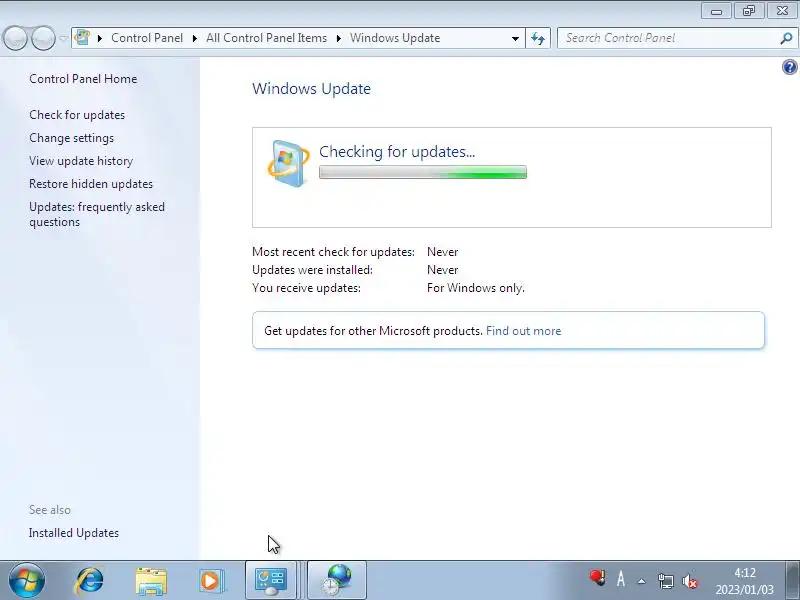Viewport: 800px width, 600px height.
Task: Open the help question mark icon
Action: (790, 67)
